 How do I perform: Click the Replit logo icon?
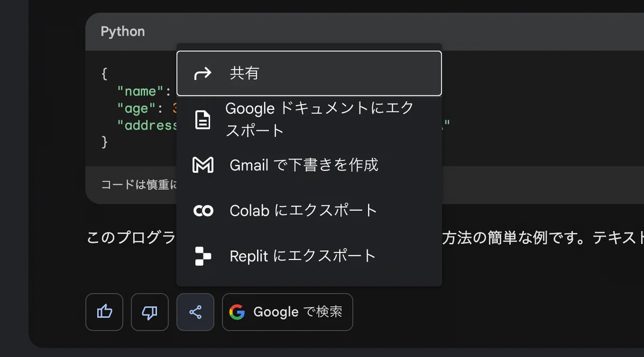203,256
